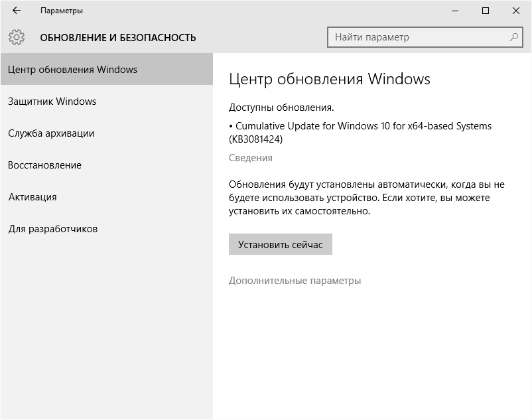
Task: Minimize the Параметры window
Action: [455, 11]
